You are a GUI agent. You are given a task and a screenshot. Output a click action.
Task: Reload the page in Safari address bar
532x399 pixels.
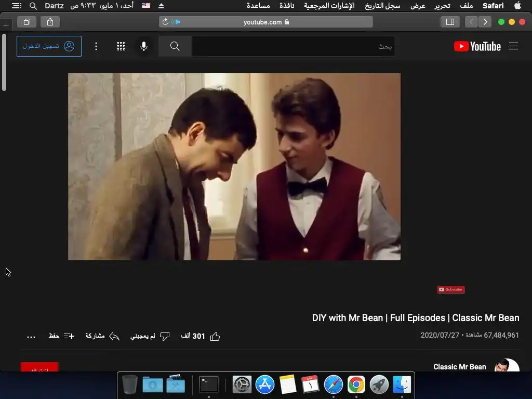pyautogui.click(x=165, y=22)
